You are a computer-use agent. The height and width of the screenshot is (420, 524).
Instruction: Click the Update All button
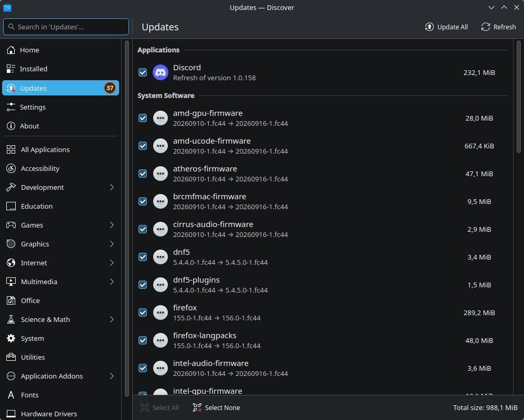point(446,27)
